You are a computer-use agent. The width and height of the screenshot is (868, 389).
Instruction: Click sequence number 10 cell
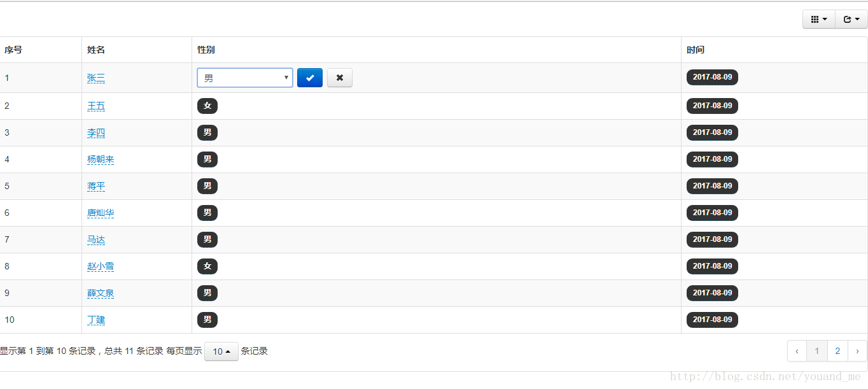click(41, 320)
